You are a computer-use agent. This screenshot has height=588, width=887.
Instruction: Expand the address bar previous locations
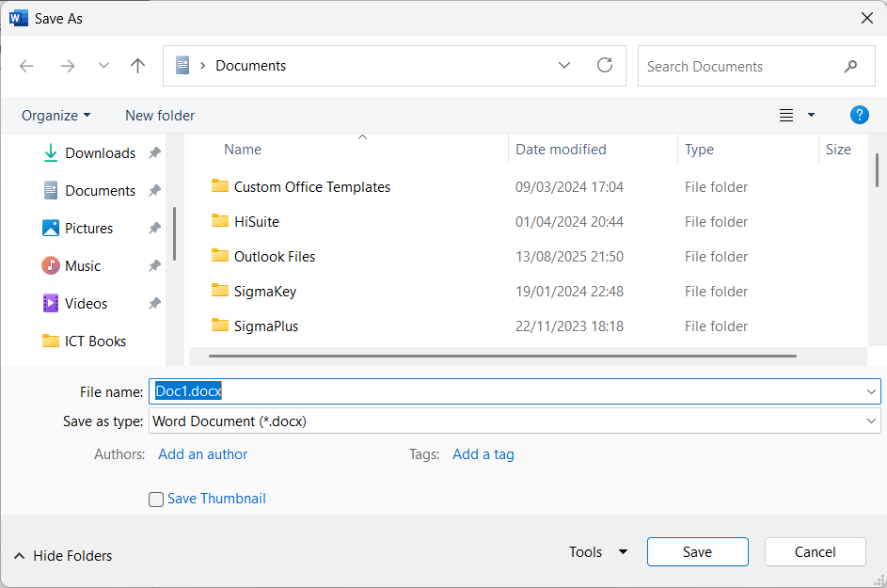564,66
